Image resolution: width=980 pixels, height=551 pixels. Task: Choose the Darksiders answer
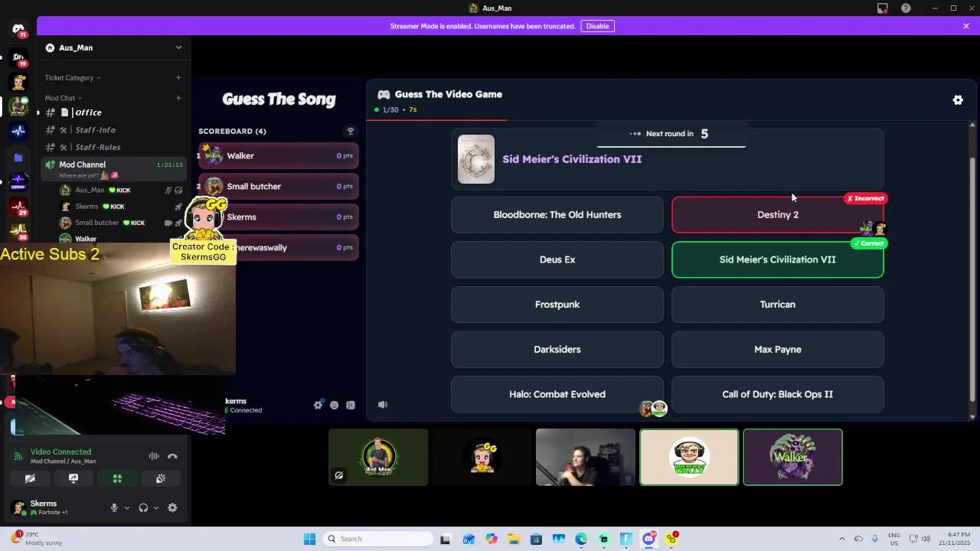tap(557, 350)
